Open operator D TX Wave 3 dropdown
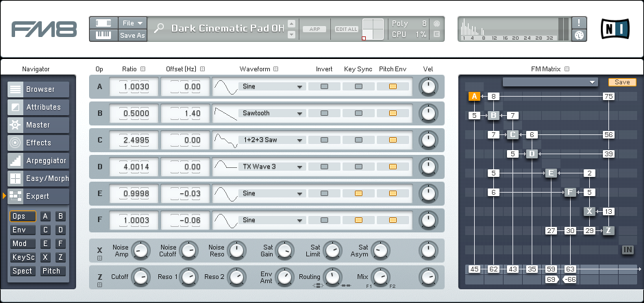This screenshot has height=303, width=644. (x=272, y=167)
